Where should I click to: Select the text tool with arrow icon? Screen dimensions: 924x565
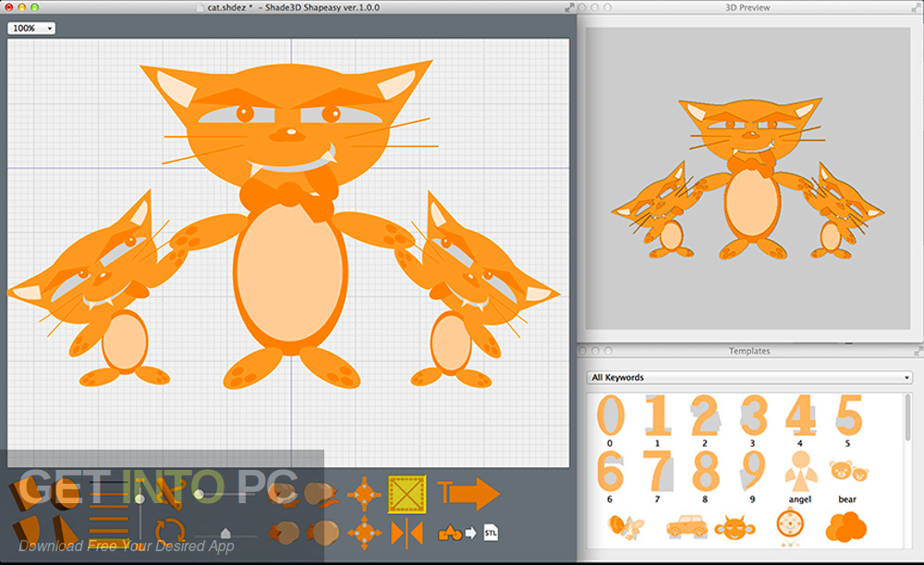(x=468, y=494)
